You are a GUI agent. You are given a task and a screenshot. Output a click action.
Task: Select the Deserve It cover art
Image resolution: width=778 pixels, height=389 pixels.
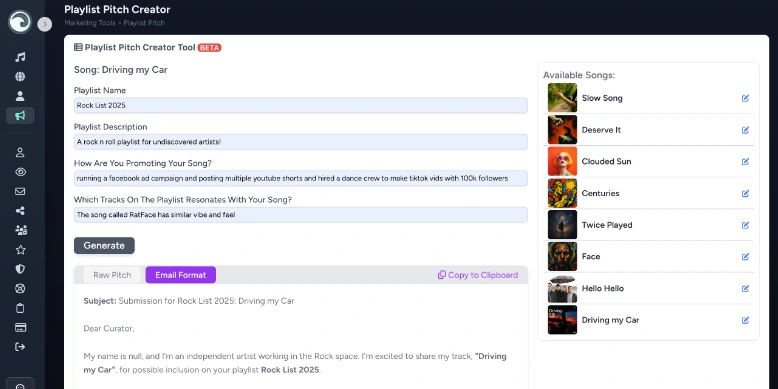[562, 130]
